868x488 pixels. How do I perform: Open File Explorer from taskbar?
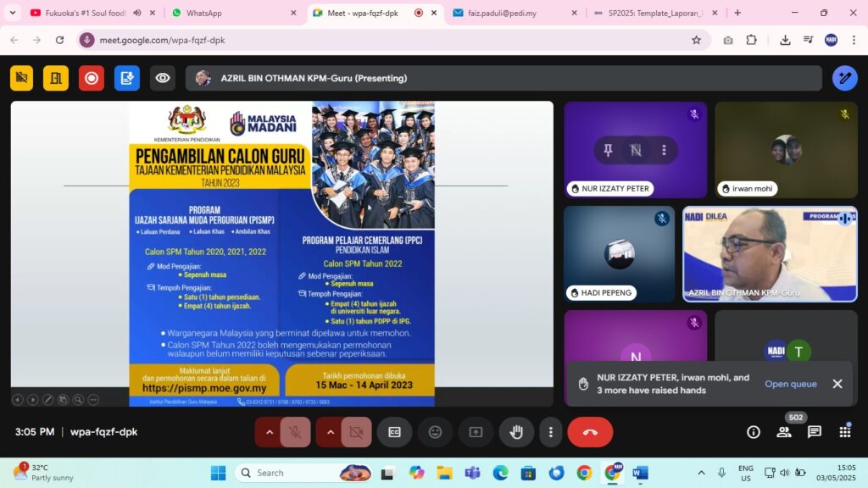pos(444,473)
